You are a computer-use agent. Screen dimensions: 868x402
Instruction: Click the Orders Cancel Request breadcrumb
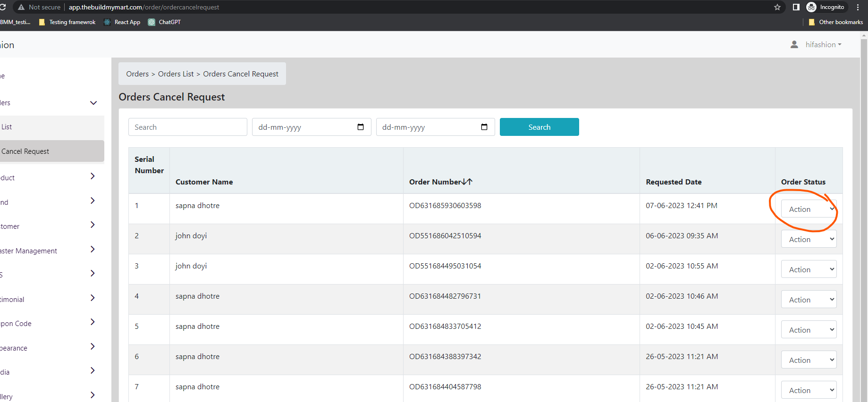pos(241,74)
